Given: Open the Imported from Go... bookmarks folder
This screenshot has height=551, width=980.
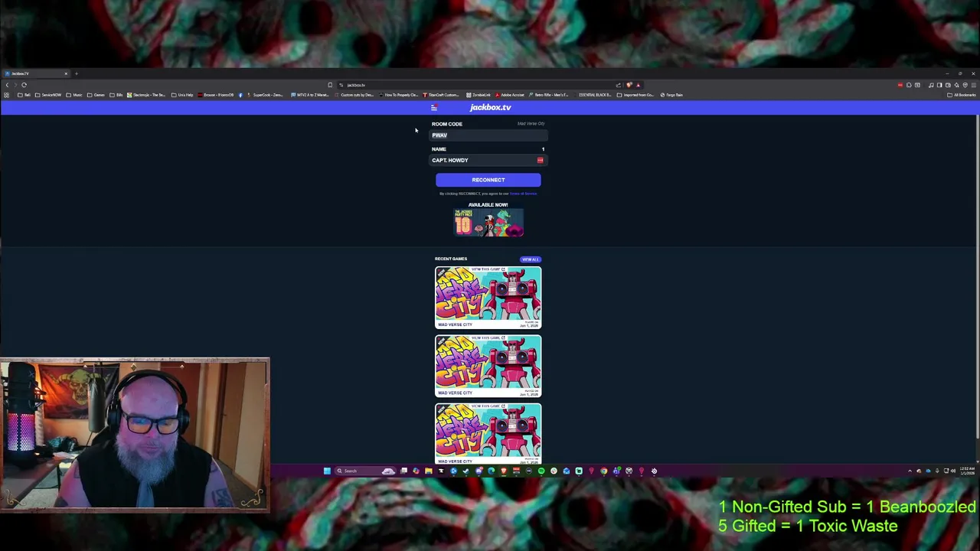Looking at the screenshot, I should 635,95.
